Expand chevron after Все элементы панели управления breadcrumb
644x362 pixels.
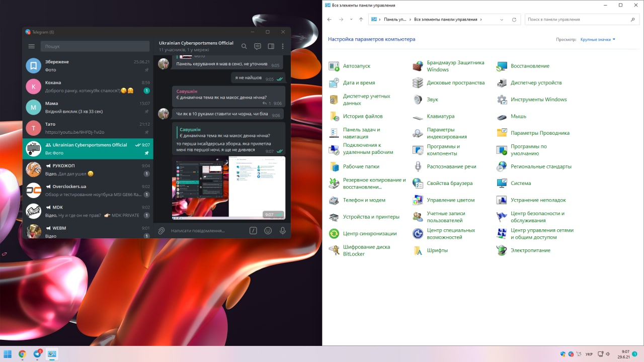pos(481,20)
